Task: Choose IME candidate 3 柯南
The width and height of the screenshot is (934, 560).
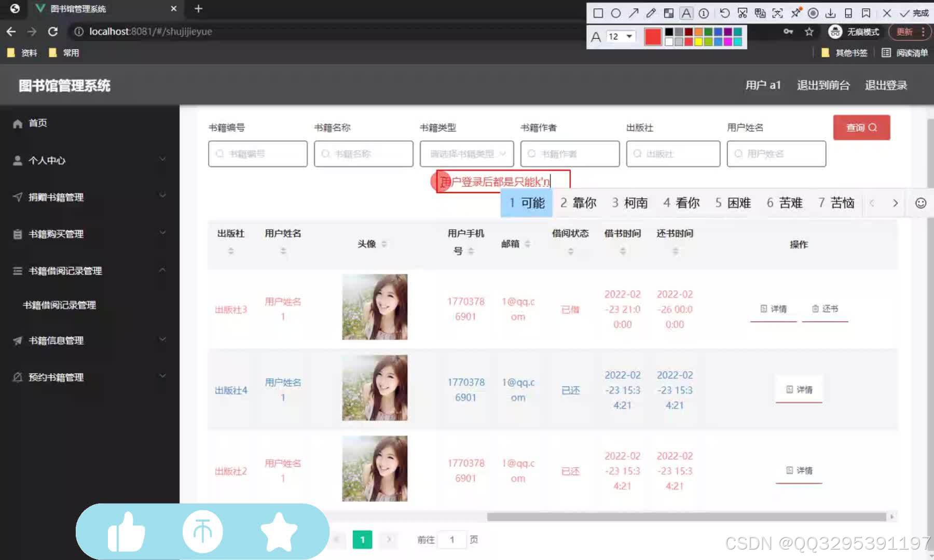Action: tap(629, 203)
